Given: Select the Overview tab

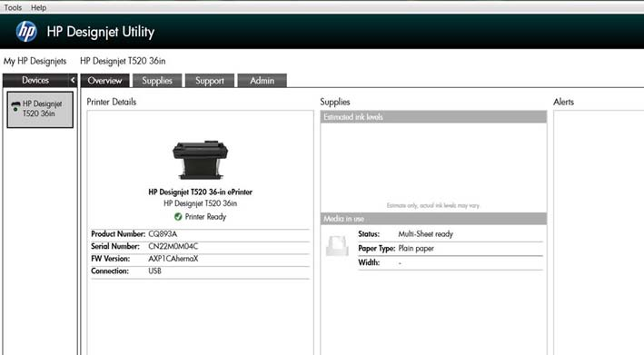Looking at the screenshot, I should click(x=104, y=81).
